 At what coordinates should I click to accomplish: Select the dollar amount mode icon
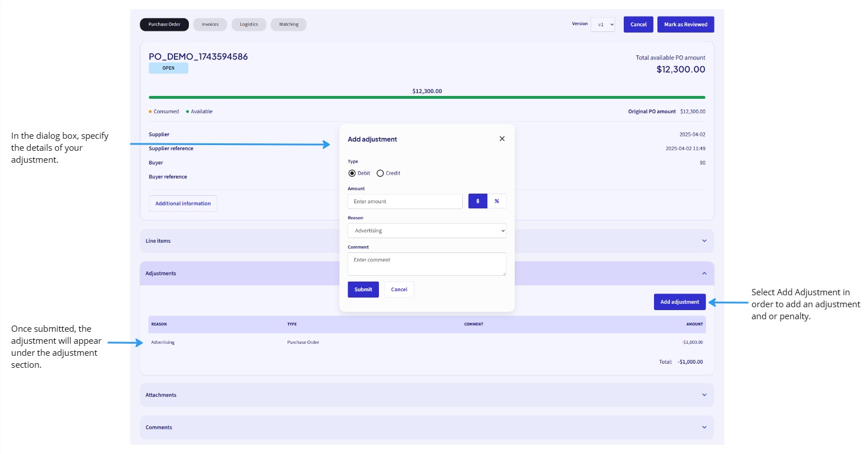[478, 201]
